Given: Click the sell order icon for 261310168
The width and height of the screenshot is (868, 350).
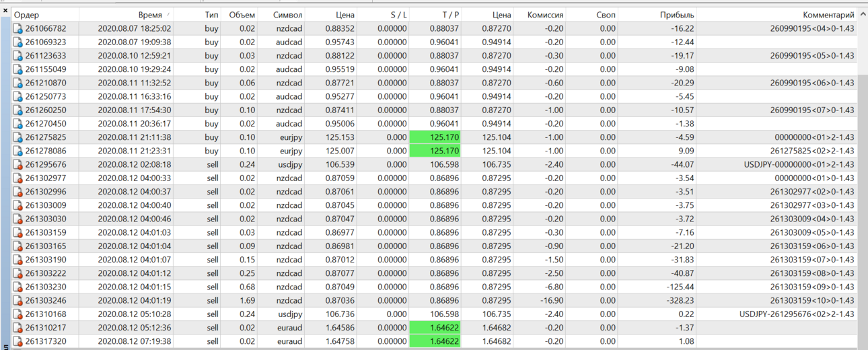Looking at the screenshot, I should (18, 314).
